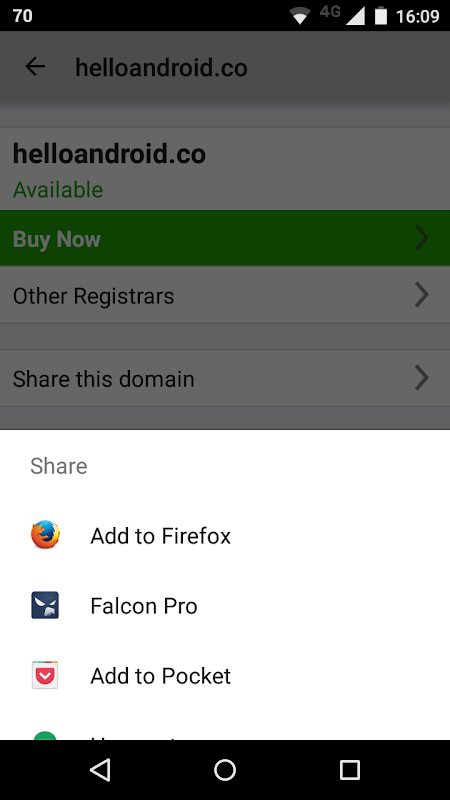Tap the Android home circle button
The image size is (450, 800).
(x=225, y=770)
